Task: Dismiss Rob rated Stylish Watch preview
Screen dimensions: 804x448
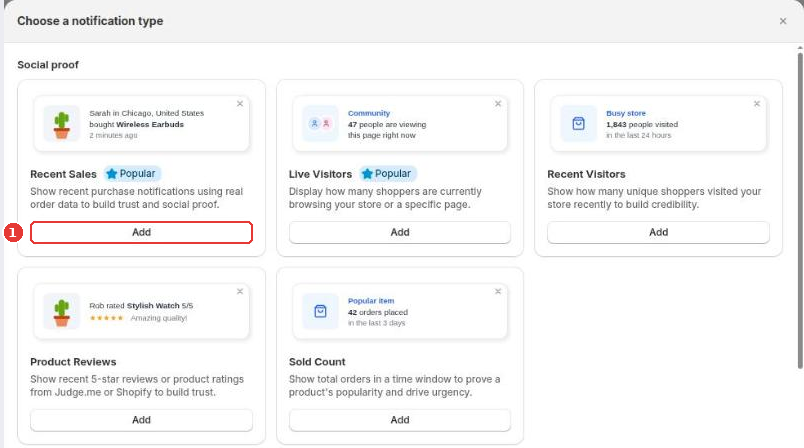Action: (x=239, y=291)
